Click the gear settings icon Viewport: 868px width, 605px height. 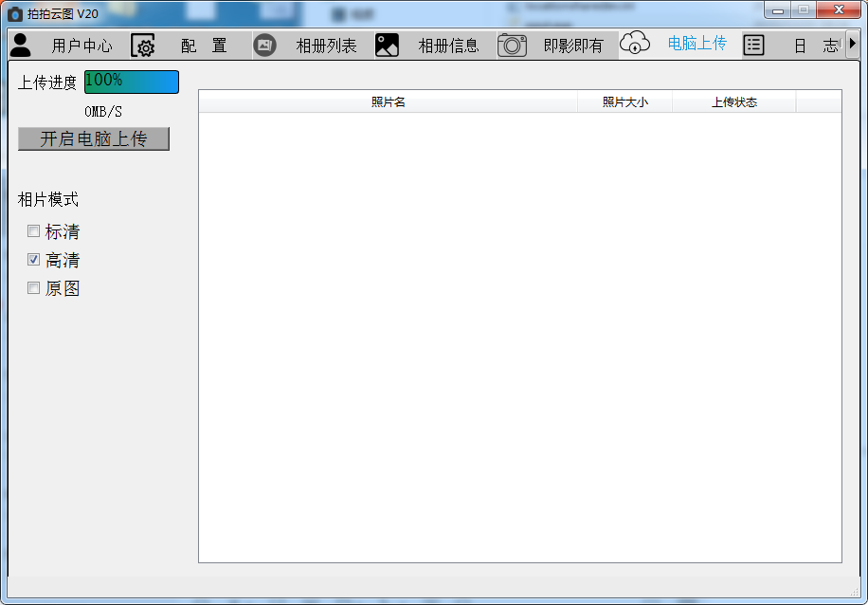[x=143, y=46]
